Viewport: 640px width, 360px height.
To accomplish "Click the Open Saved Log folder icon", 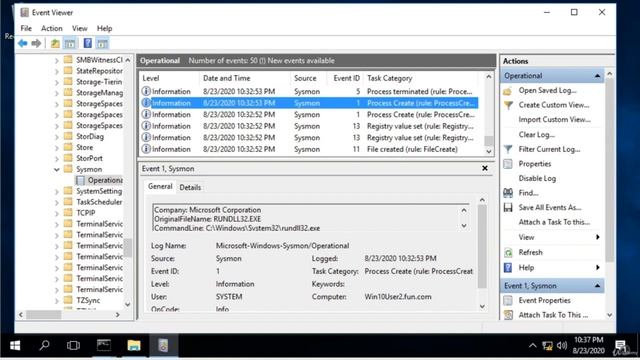I will tap(508, 91).
